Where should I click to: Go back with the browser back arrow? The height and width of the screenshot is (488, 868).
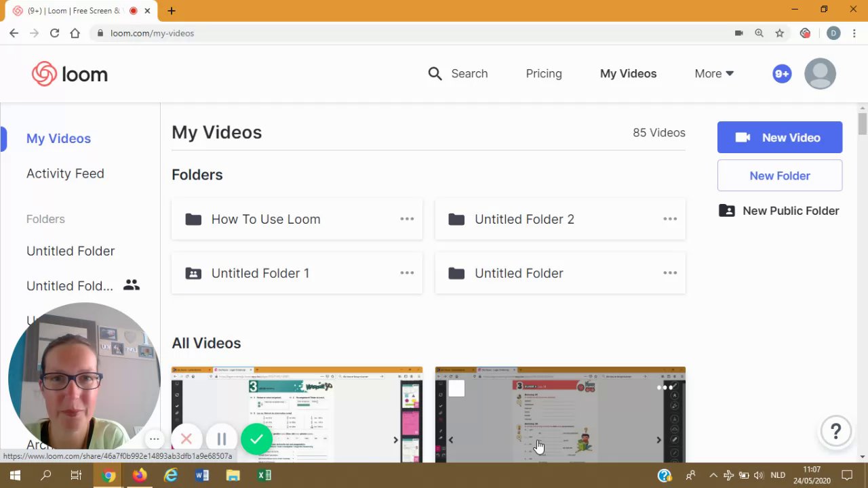pyautogui.click(x=14, y=33)
